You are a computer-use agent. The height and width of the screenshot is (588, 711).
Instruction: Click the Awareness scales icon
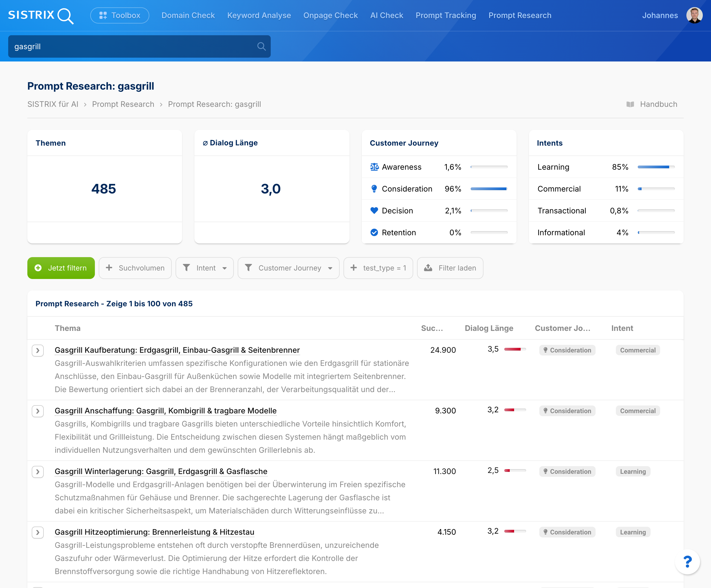coord(374,167)
